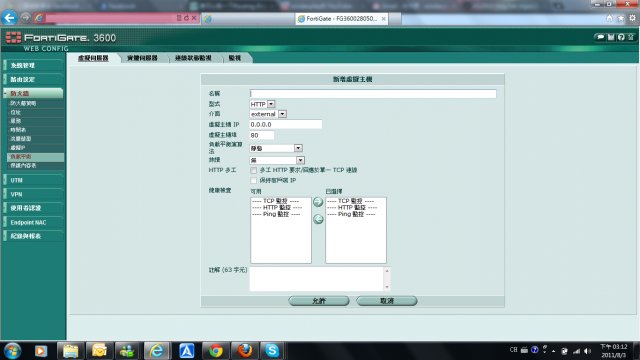Image resolution: width=640 pixels, height=360 pixels.
Task: Enable the HTTP multiplexing checkbox
Action: [253, 170]
